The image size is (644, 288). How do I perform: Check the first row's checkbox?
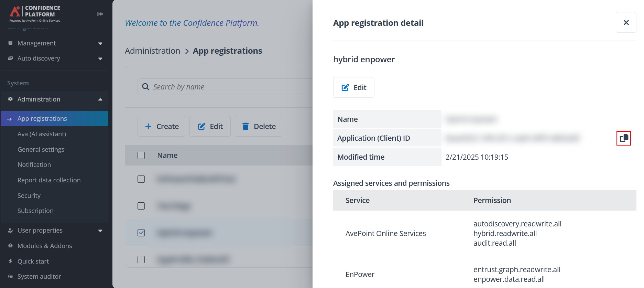point(141,179)
